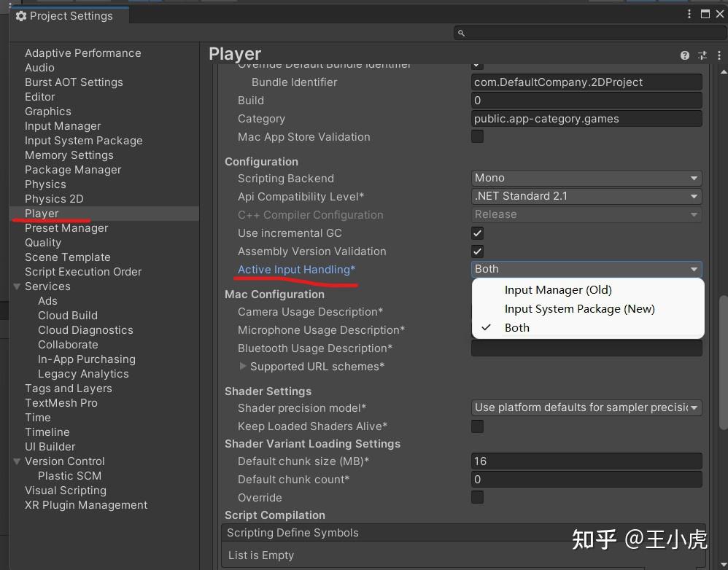
Task: Open Scene Template settings
Action: (x=67, y=257)
